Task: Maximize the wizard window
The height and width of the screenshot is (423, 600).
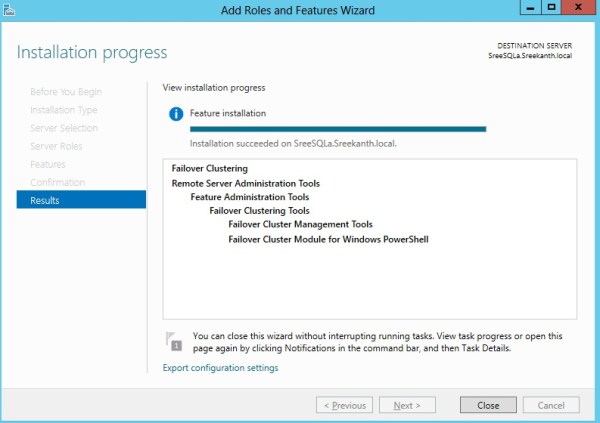Action: tap(551, 8)
